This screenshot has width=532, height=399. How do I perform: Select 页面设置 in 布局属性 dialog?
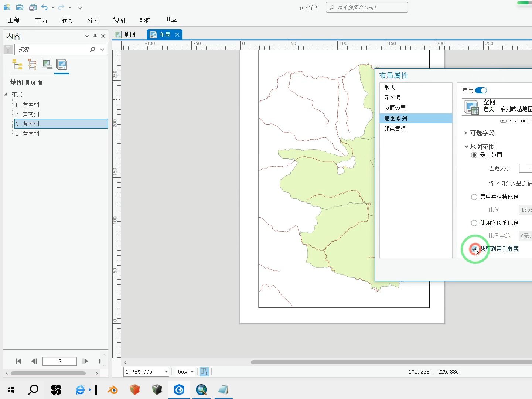point(416,108)
